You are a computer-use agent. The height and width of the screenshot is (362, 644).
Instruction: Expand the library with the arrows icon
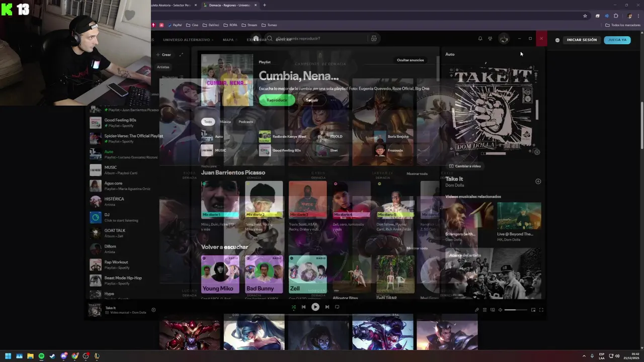(181, 54)
